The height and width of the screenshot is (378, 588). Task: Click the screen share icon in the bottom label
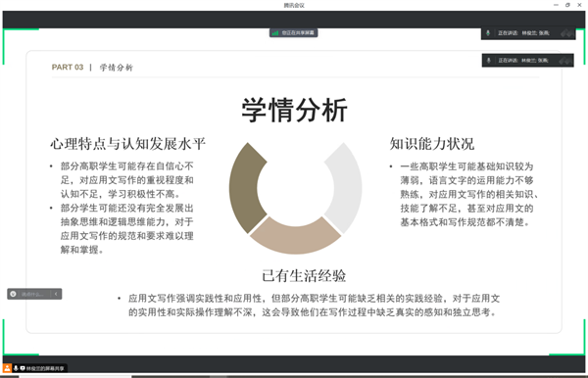(x=23, y=368)
